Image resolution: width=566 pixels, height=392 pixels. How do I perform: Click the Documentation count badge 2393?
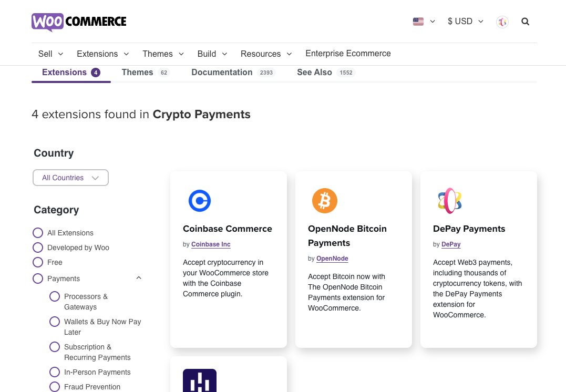[266, 73]
